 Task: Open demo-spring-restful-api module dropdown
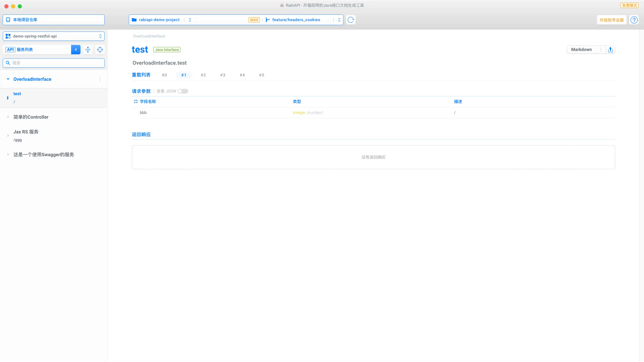tap(53, 36)
